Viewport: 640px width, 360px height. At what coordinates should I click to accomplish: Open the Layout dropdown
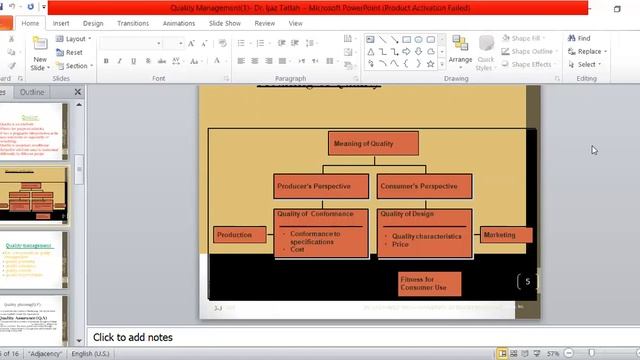73,39
